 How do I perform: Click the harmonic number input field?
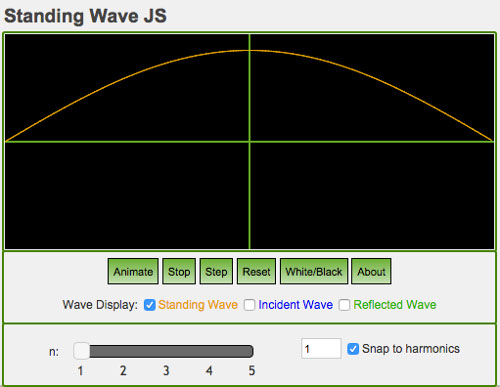pyautogui.click(x=321, y=349)
